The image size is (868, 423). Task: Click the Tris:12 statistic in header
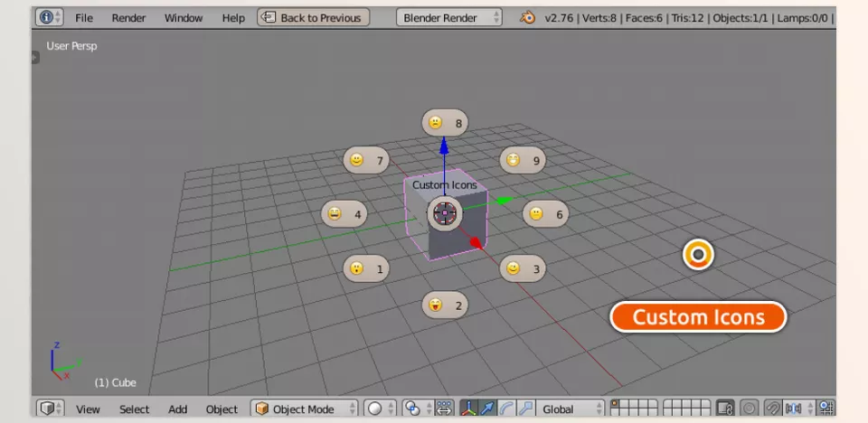[x=687, y=18]
